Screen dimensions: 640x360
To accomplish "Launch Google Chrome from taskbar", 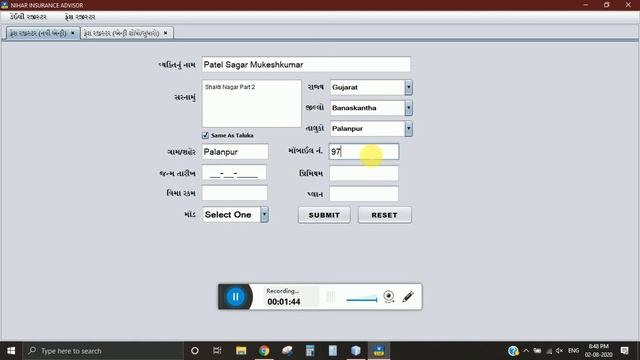I will (264, 351).
